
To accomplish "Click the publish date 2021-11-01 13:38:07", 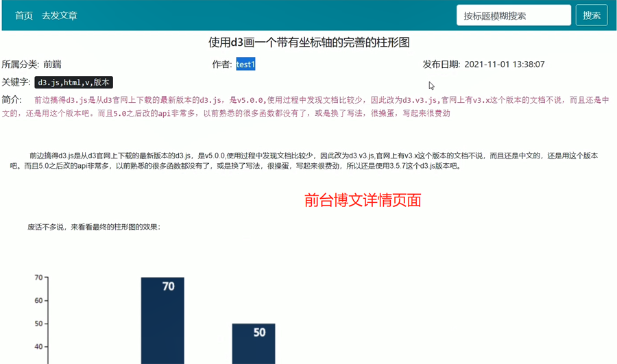I will pos(505,64).
